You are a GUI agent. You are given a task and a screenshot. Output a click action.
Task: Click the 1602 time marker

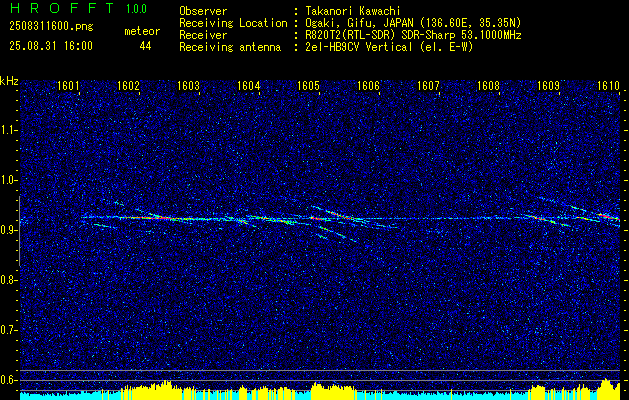[128, 85]
